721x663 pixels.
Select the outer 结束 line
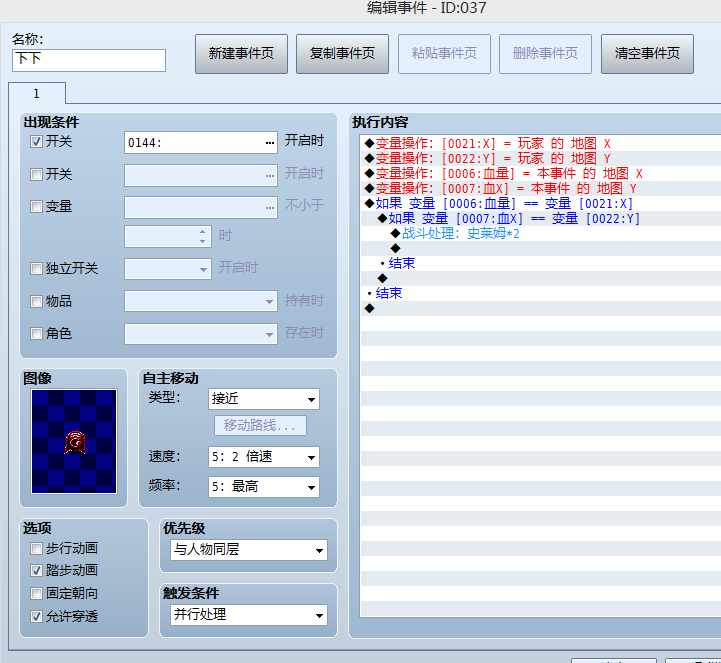click(x=540, y=293)
